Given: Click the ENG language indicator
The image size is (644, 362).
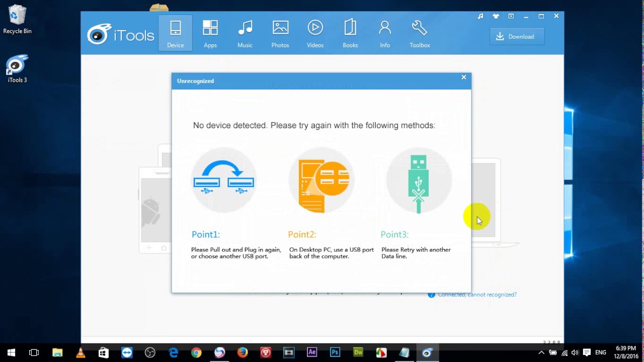Looking at the screenshot, I should (601, 352).
